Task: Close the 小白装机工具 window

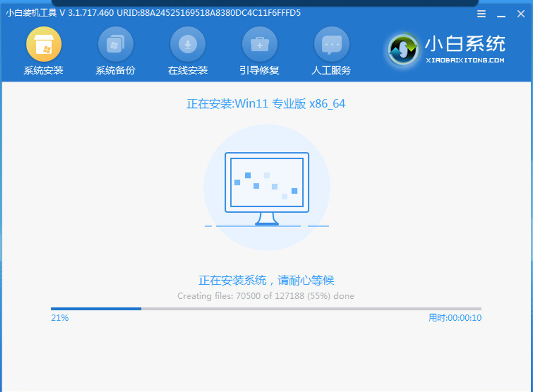Action: click(521, 14)
